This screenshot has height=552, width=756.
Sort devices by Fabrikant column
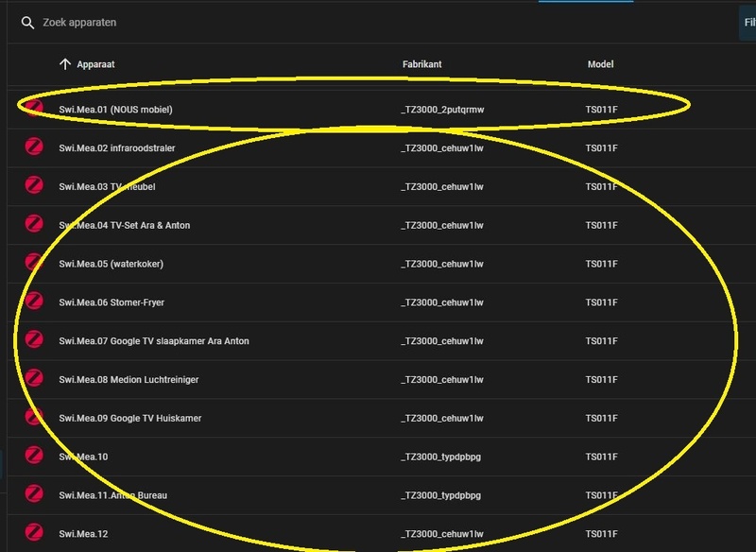(x=421, y=64)
